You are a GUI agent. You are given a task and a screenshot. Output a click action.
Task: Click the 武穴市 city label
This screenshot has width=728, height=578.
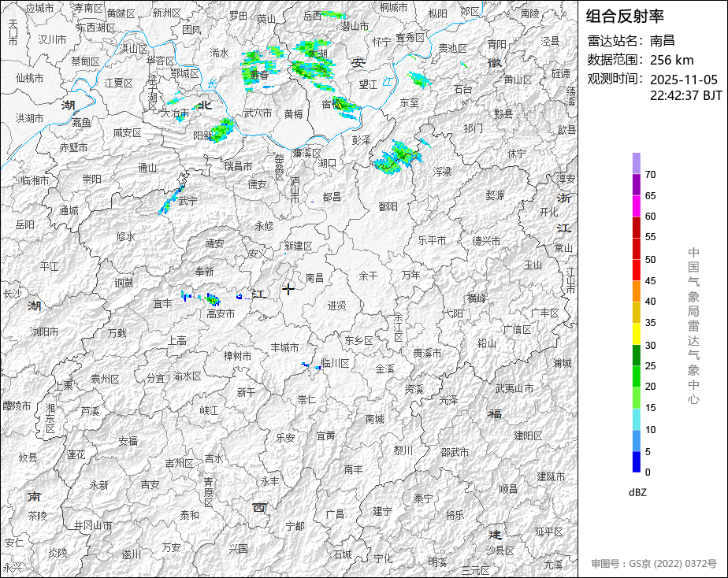(x=258, y=113)
